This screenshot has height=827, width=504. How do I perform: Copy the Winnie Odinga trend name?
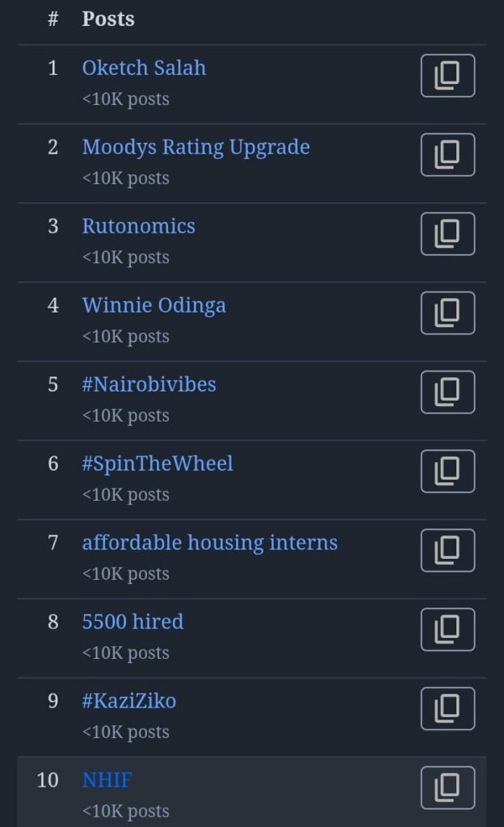447,313
